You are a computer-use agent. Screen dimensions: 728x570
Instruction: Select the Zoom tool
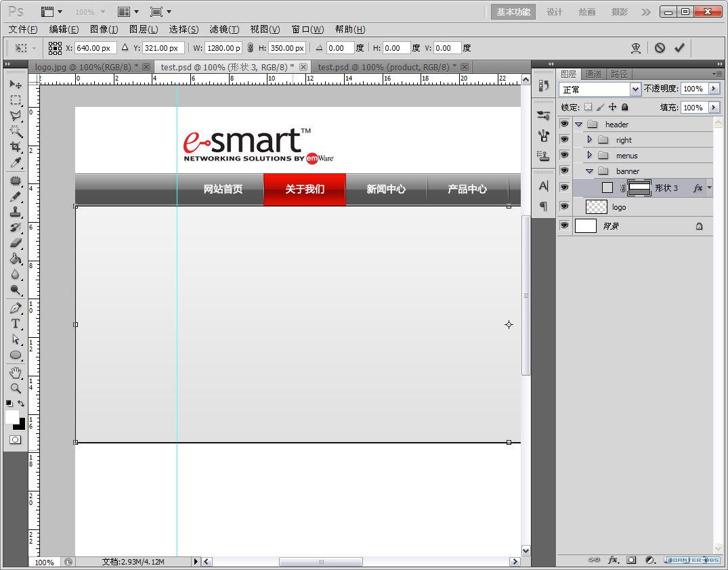pyautogui.click(x=16, y=388)
